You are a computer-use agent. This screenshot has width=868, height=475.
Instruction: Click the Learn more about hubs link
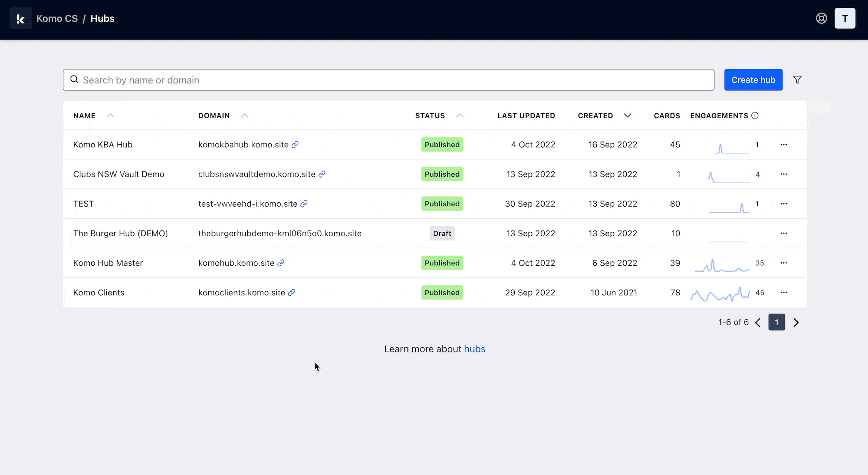tap(475, 349)
